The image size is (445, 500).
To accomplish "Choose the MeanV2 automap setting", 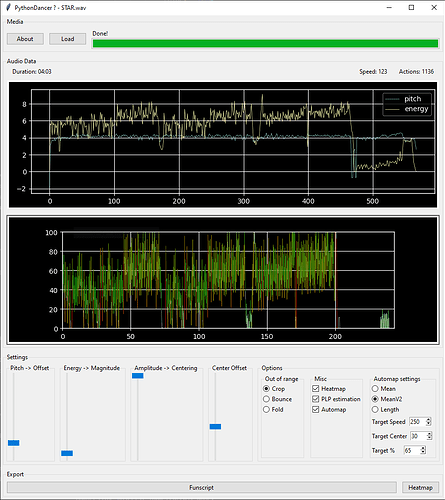I will [387, 399].
